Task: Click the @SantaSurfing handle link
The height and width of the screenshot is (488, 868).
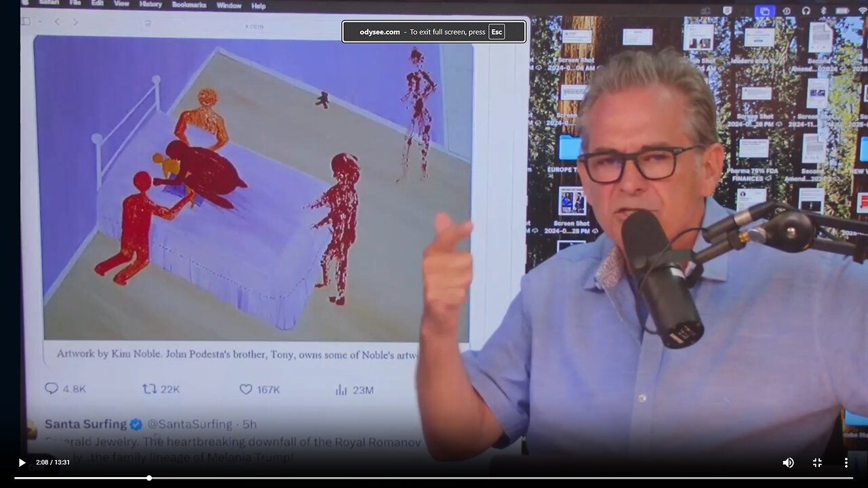Action: [190, 424]
